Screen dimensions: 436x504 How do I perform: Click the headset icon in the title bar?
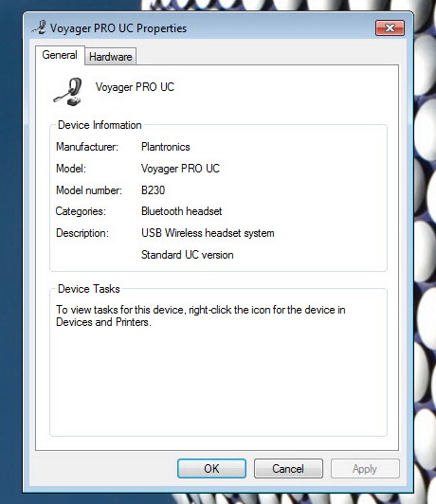(x=39, y=27)
